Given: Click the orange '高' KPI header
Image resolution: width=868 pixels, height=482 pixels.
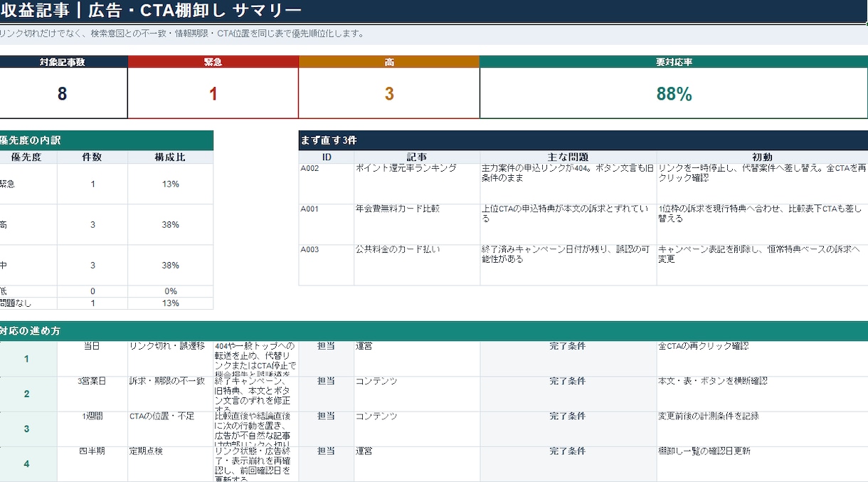Looking at the screenshot, I should click(x=389, y=62).
